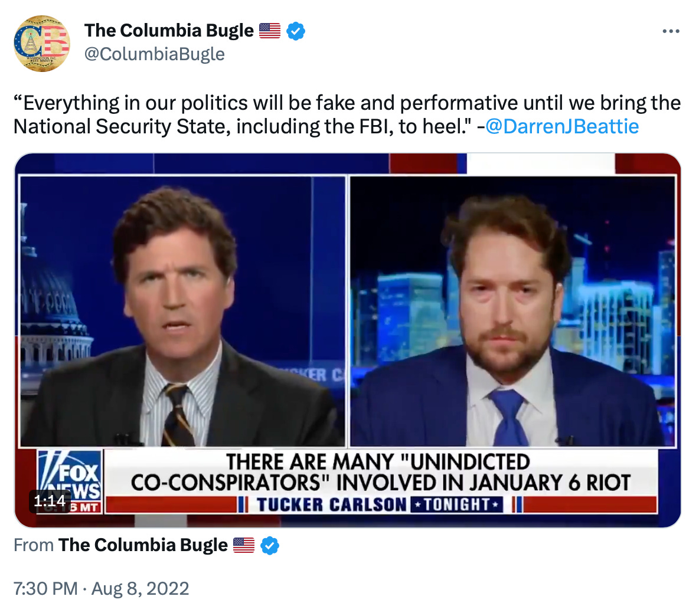Click the 1:14 video duration badge
This screenshot has width=699, height=616.
pyautogui.click(x=50, y=501)
